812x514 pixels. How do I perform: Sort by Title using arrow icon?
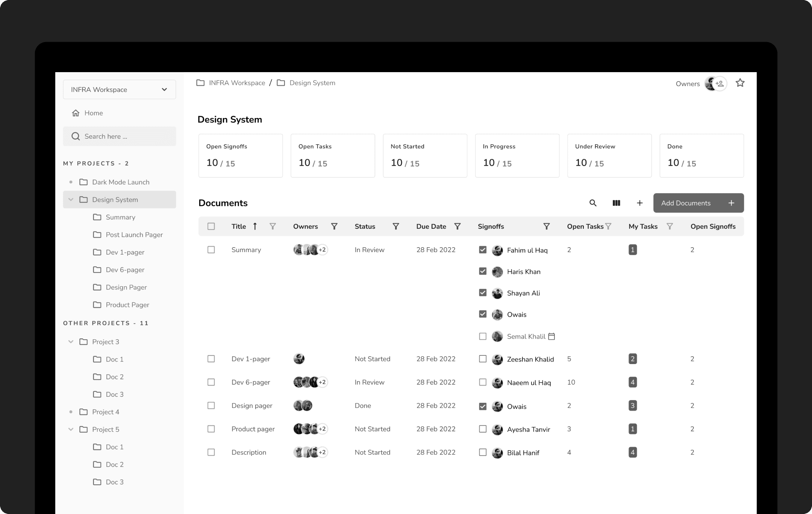[x=255, y=226]
